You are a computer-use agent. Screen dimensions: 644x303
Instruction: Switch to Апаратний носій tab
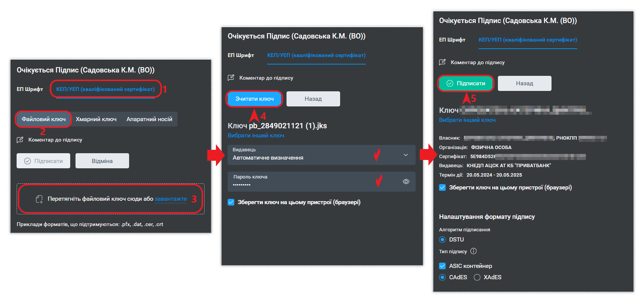149,119
